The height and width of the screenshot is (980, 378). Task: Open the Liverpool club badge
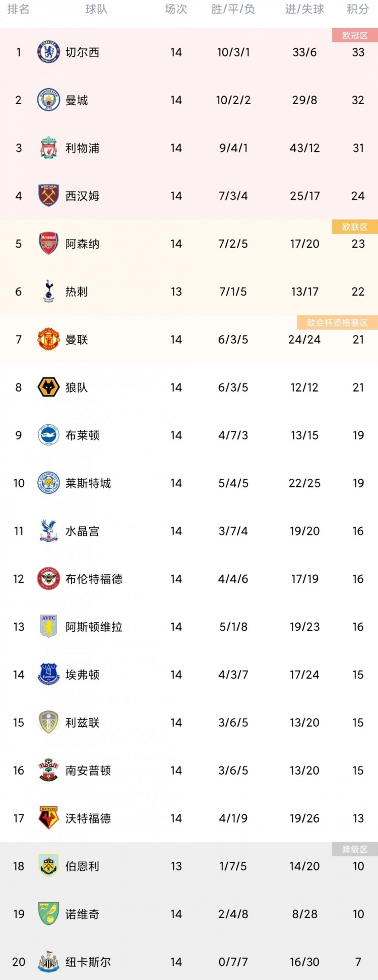[49, 148]
